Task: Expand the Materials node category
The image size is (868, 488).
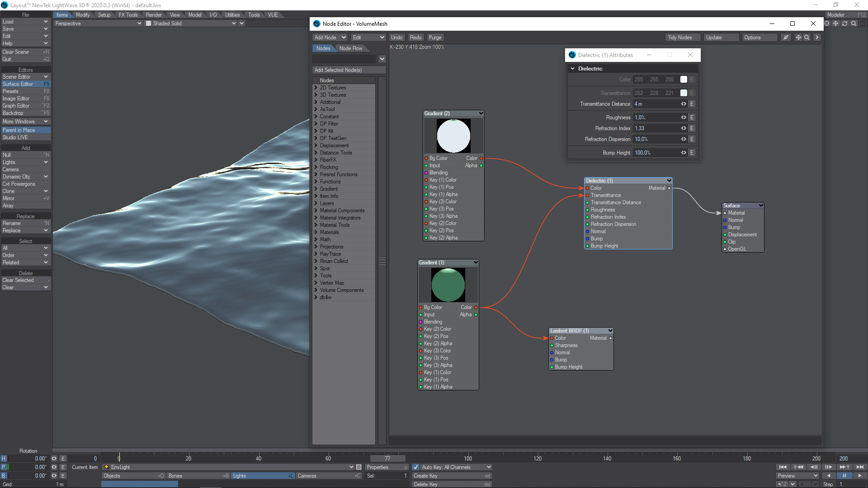Action: (316, 232)
